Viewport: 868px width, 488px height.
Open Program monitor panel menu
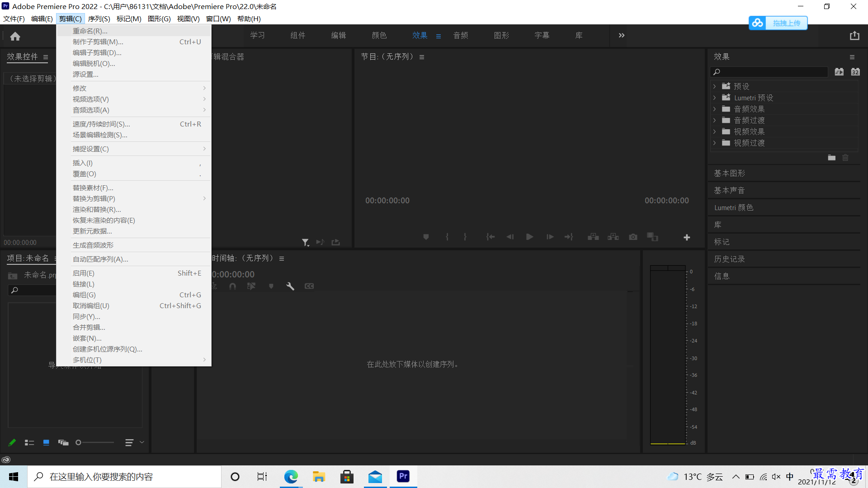422,57
